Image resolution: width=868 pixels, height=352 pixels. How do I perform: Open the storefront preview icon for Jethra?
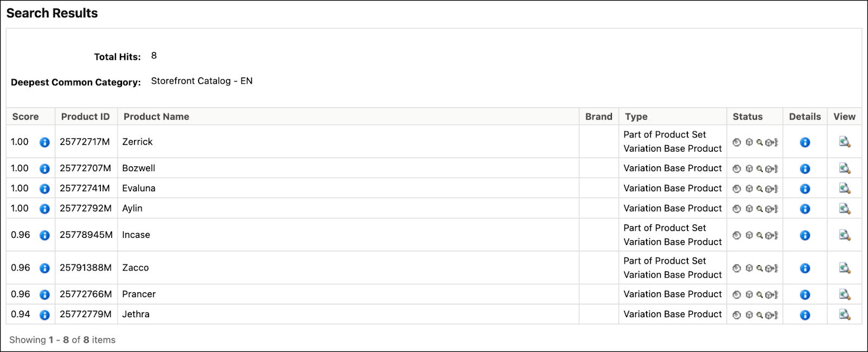pyautogui.click(x=844, y=314)
